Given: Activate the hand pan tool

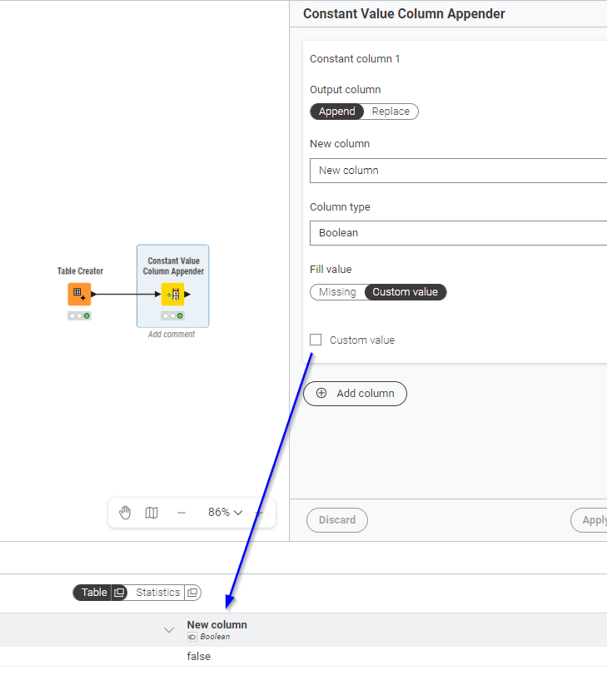Looking at the screenshot, I should (125, 513).
